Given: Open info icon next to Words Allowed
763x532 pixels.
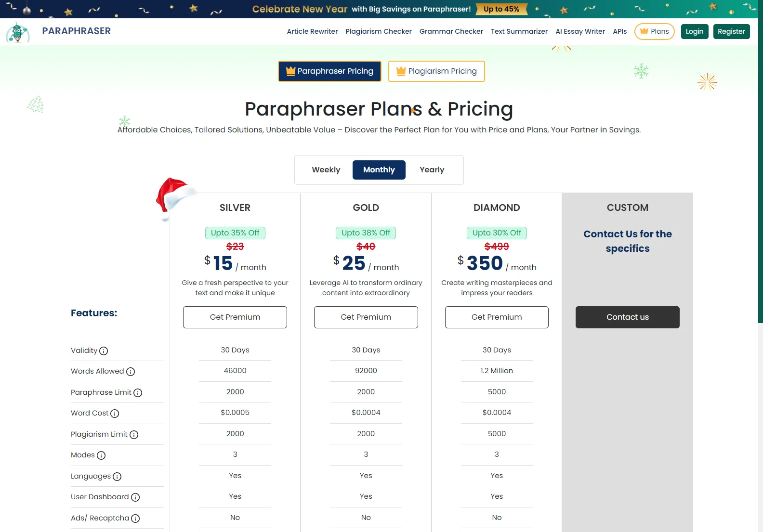Looking at the screenshot, I should click(x=131, y=372).
